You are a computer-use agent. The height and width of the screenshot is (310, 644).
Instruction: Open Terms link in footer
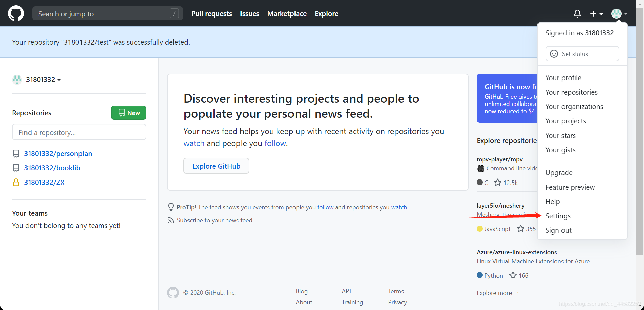tap(396, 291)
